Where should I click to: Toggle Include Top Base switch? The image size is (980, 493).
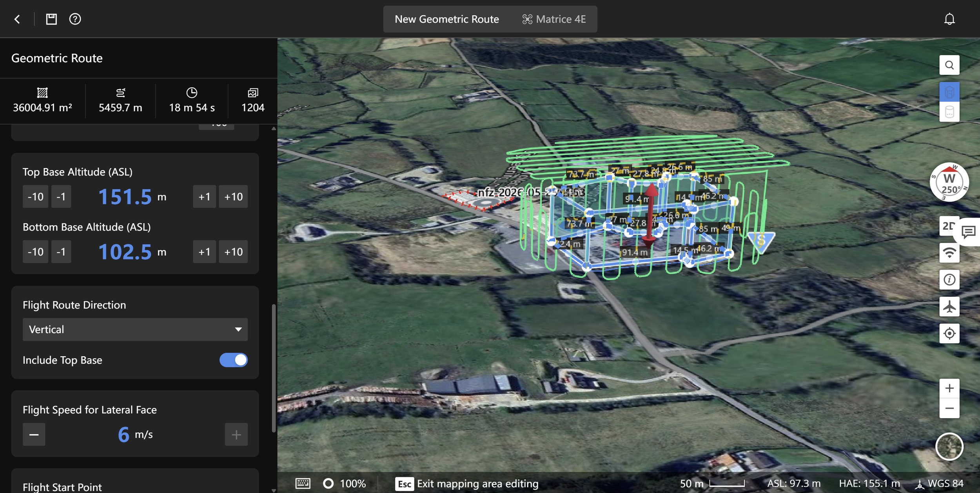point(234,360)
